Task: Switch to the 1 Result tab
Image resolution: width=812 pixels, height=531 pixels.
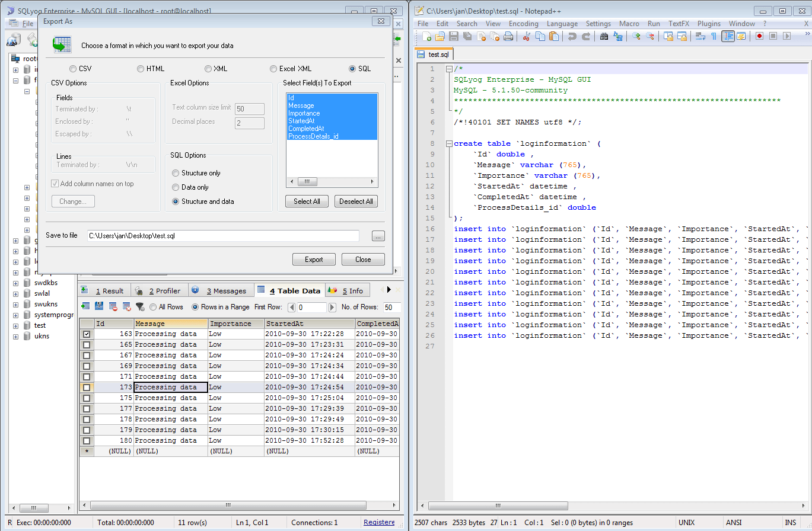Action: 104,290
